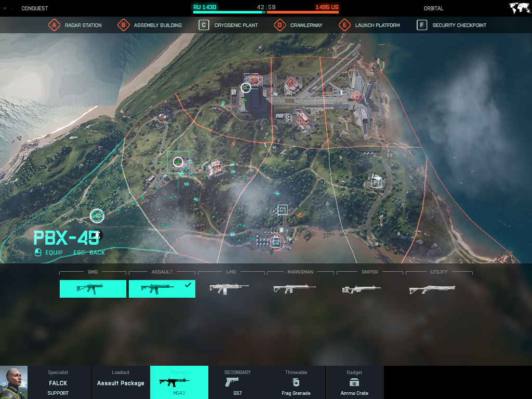
Task: Click ESC Back to return
Action: click(x=89, y=252)
